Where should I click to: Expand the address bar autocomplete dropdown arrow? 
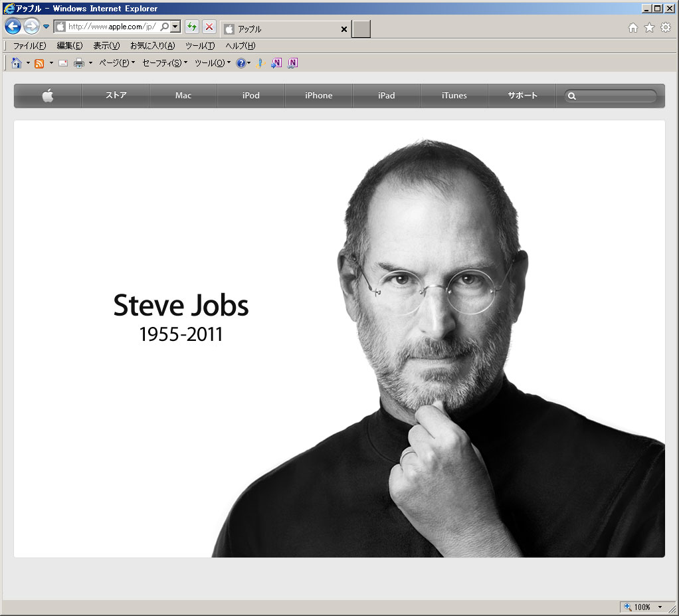click(x=175, y=27)
